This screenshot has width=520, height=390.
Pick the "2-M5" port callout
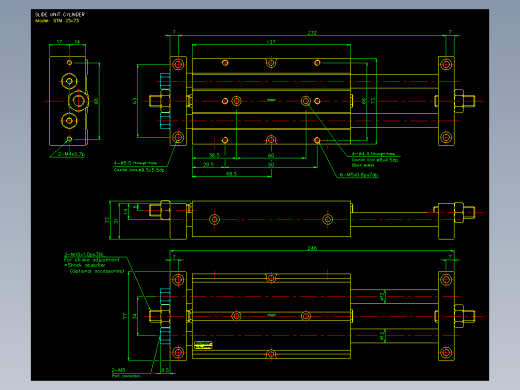118,370
